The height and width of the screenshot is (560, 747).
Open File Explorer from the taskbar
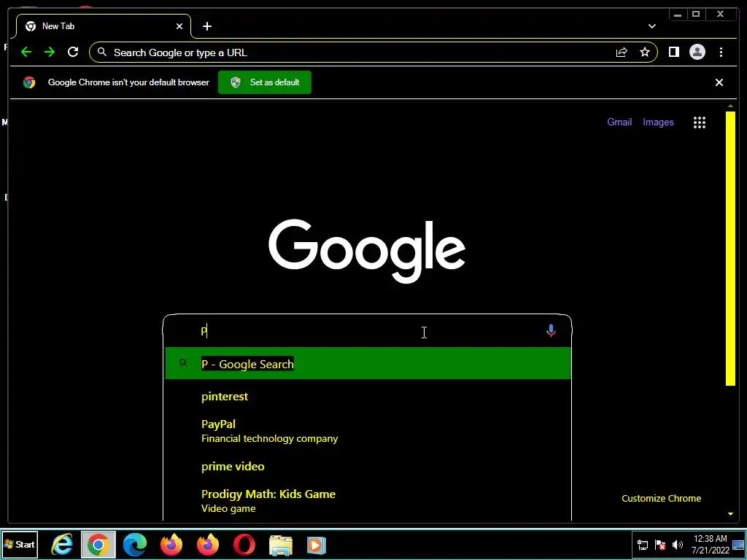coord(281,545)
